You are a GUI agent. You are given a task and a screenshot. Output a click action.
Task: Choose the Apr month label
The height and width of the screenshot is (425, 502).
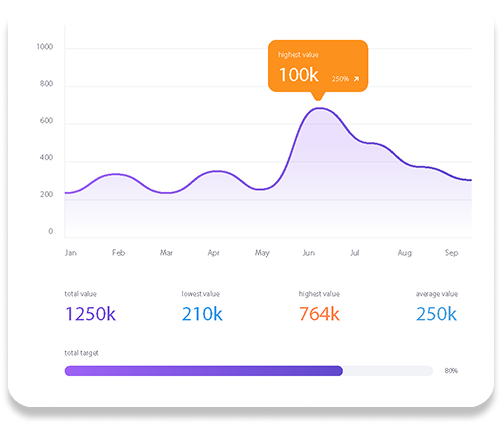(x=214, y=253)
